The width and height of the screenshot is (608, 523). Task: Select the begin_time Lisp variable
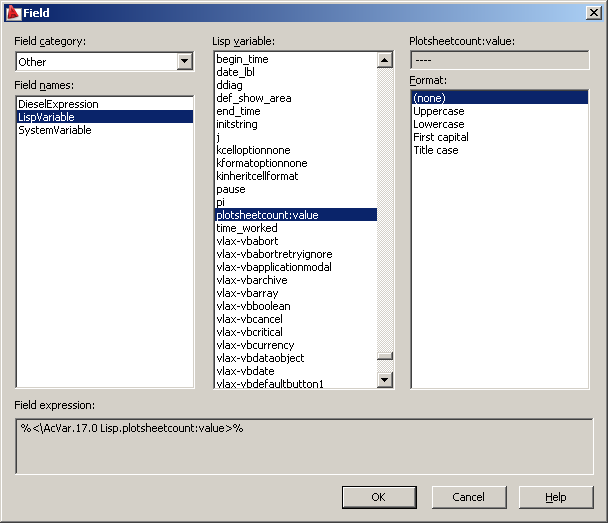click(296, 59)
